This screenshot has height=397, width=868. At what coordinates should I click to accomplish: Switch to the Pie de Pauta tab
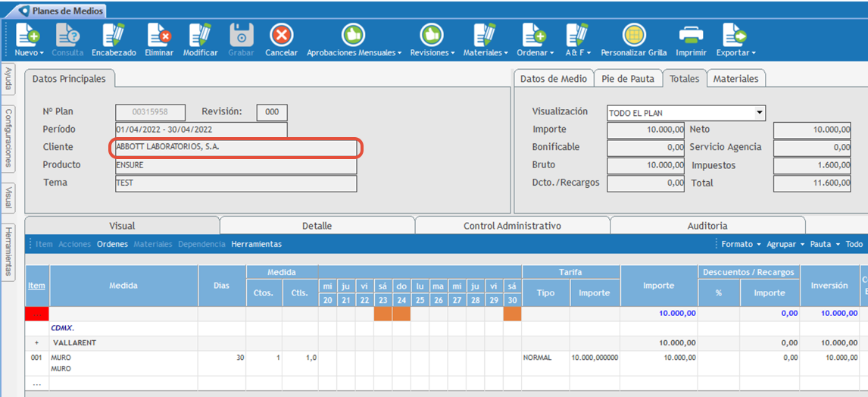coord(629,79)
